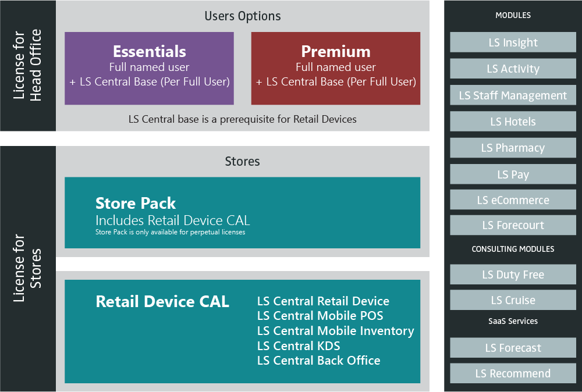The width and height of the screenshot is (582, 392).
Task: Click the Includes Retail Device CAL text
Action: click(173, 220)
